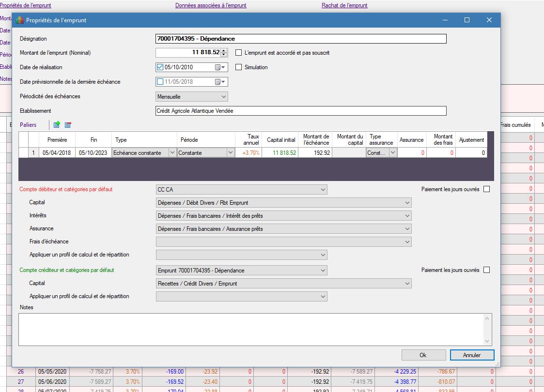This screenshot has width=544, height=392.
Task: Tick Paiement les jours ouvrés for compte débiteur
Action: (x=486, y=189)
